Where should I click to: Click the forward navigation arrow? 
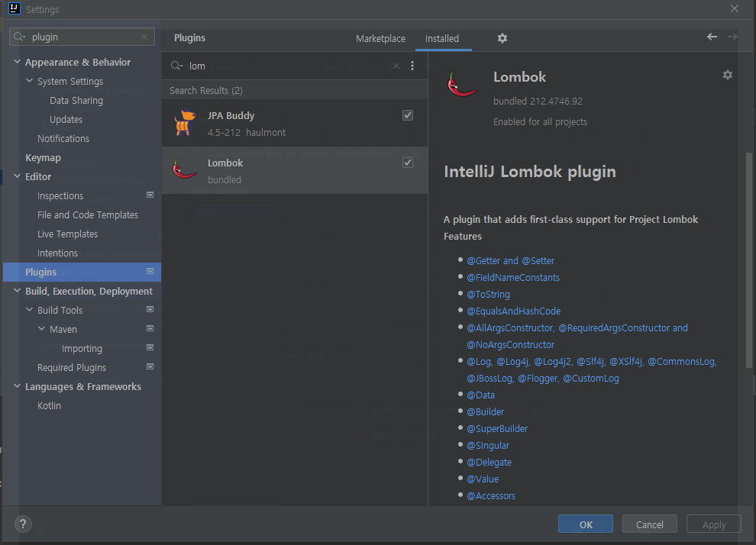click(x=732, y=37)
